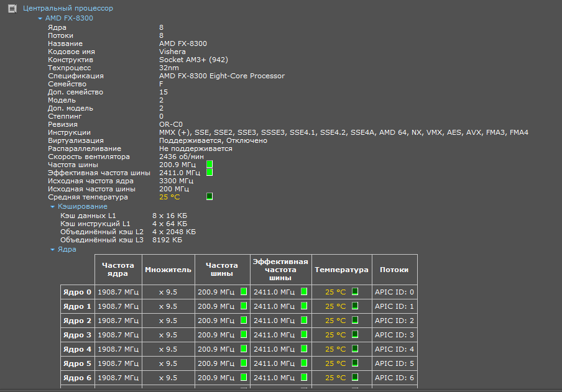Select the 4 x 2048 КБ L2 cache value

174,232
